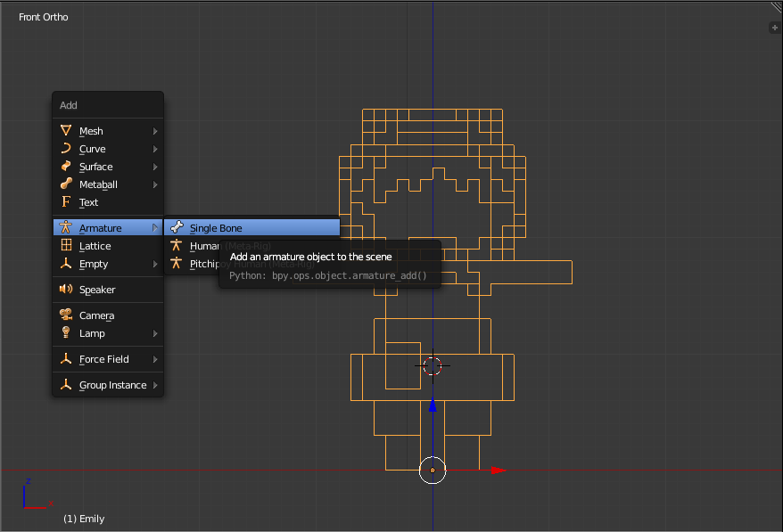
Task: Click the Camera icon
Action: [66, 315]
